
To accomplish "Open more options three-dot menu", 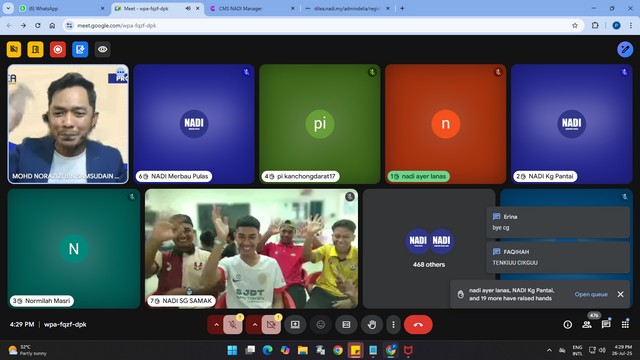I will [393, 325].
